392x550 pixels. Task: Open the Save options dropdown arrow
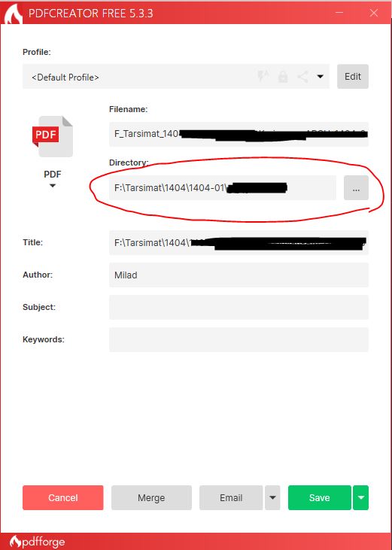point(361,498)
